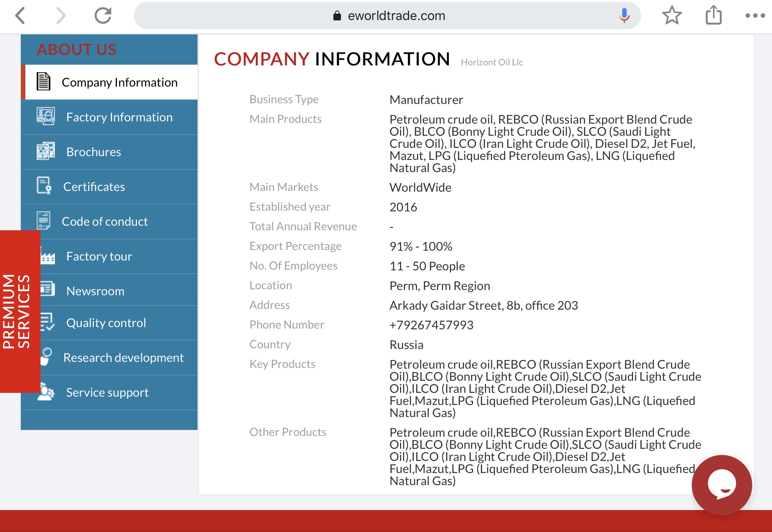
Task: Open the red chat bubble widget
Action: pyautogui.click(x=722, y=485)
